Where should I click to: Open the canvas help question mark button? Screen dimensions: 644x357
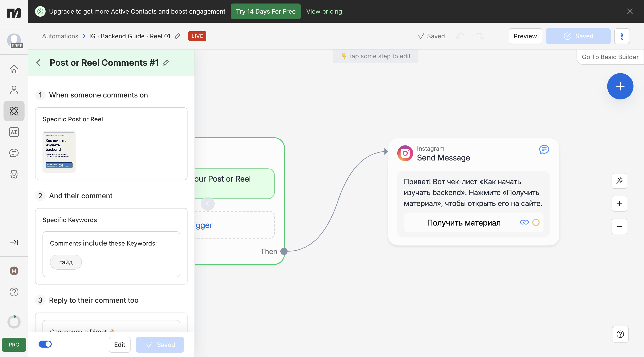(x=620, y=334)
